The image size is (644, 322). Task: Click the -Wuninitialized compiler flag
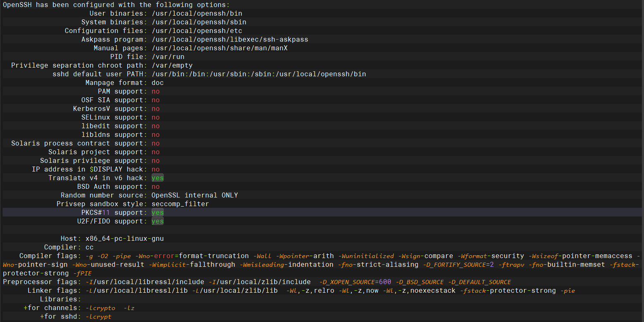[366, 256]
